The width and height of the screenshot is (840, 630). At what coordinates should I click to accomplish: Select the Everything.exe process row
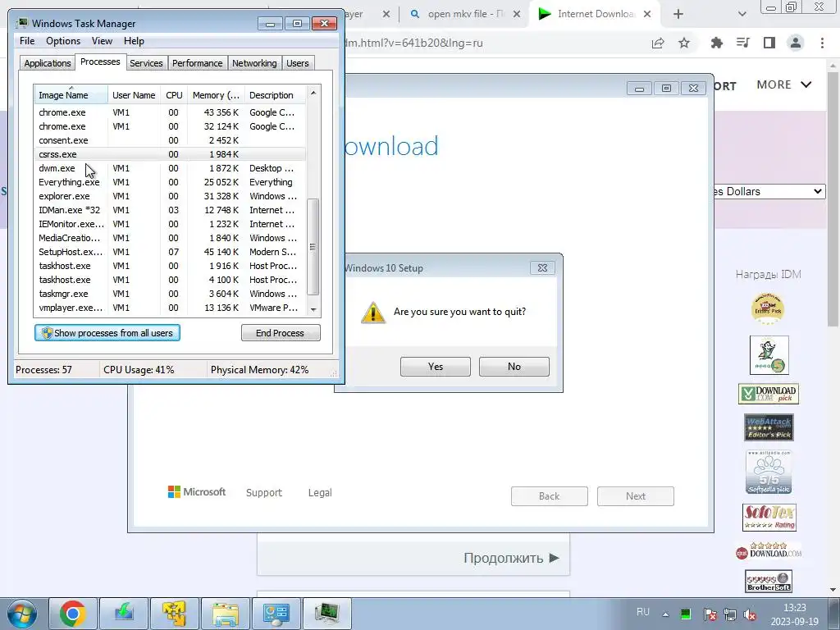tap(171, 182)
